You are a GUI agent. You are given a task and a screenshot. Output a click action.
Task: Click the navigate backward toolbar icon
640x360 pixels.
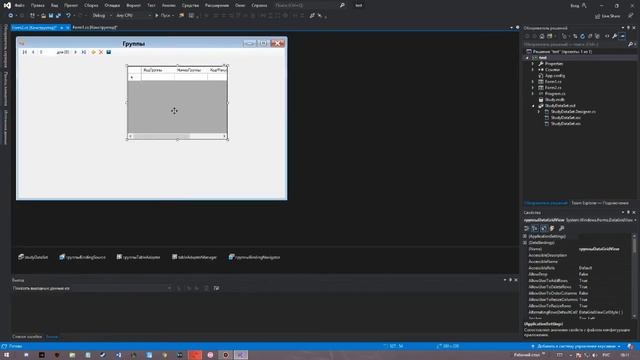coord(11,16)
